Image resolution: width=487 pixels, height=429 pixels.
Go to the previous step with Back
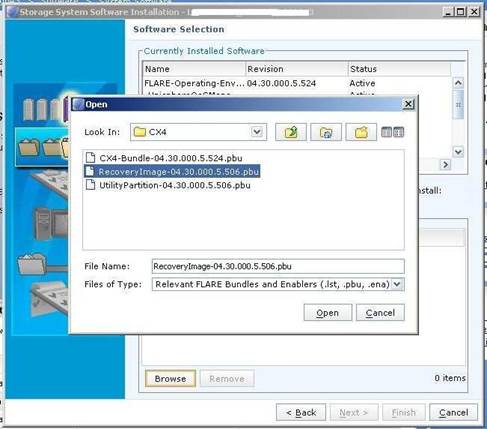tap(301, 413)
